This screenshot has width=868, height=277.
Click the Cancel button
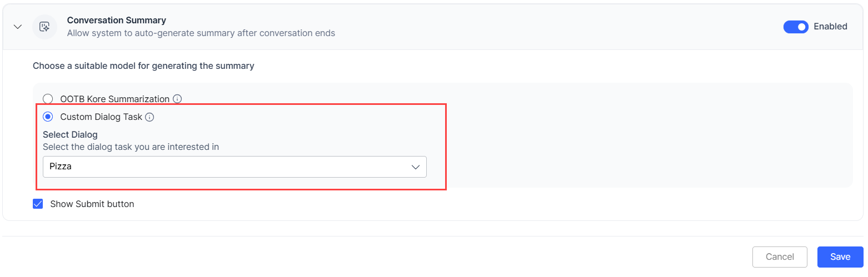pyautogui.click(x=779, y=257)
